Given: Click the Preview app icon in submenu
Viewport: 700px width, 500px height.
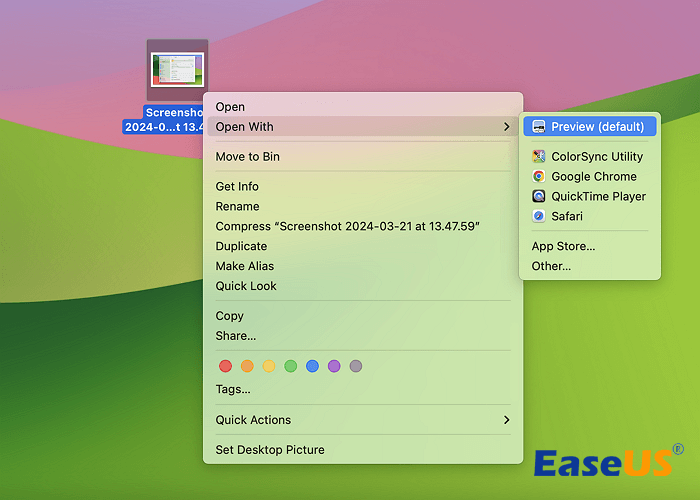Looking at the screenshot, I should [539, 127].
